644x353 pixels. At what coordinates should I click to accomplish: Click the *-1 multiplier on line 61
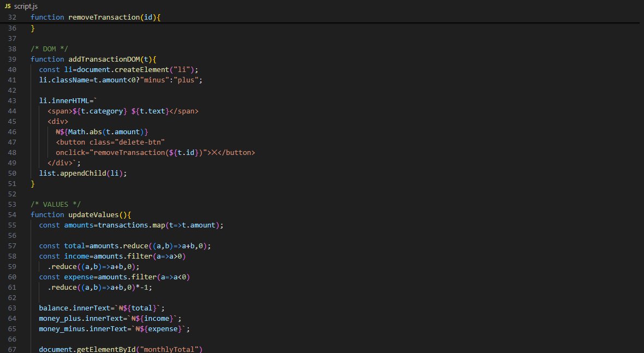[x=142, y=288]
